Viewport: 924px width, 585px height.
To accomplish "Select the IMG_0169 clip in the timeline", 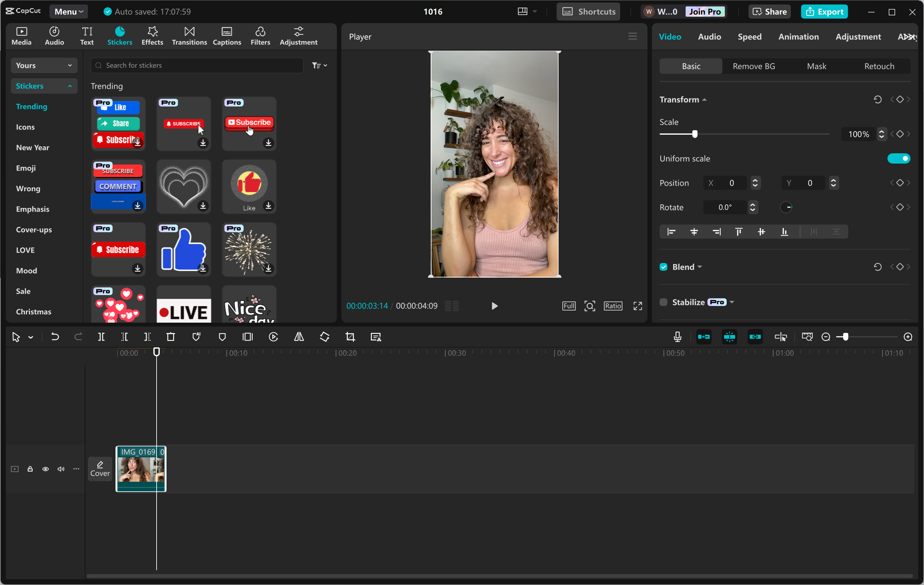I will (141, 469).
